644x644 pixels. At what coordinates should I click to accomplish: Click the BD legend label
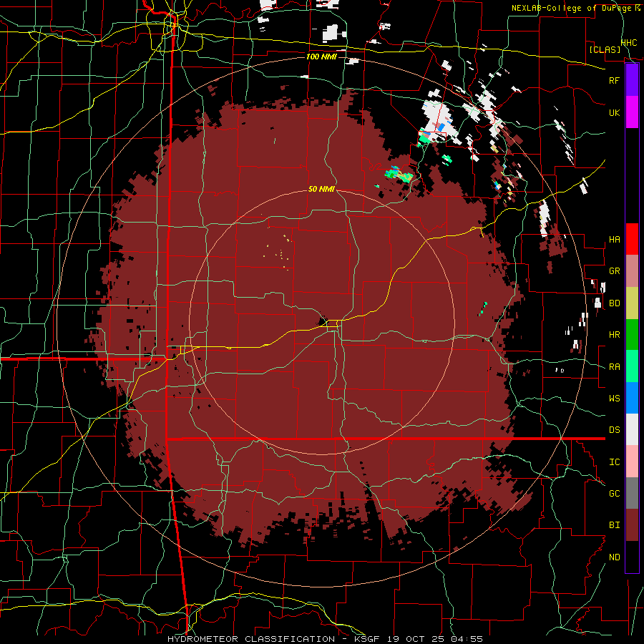click(x=614, y=303)
